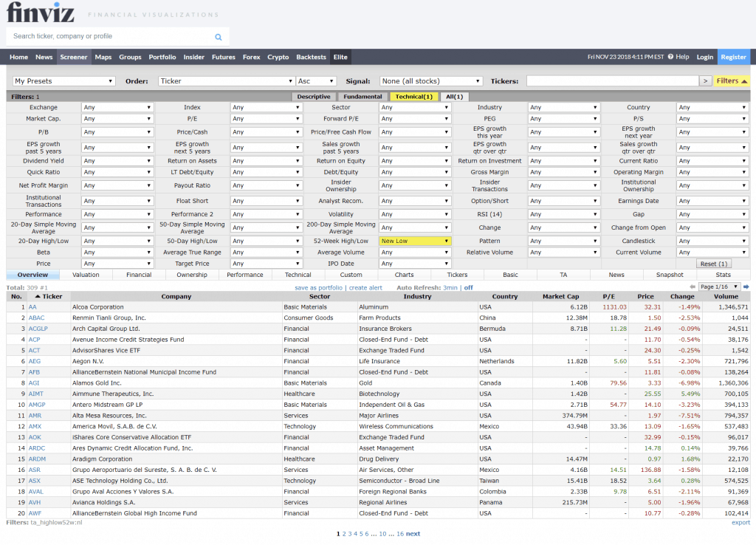Go to results page 16
The width and height of the screenshot is (756, 545).
[400, 534]
